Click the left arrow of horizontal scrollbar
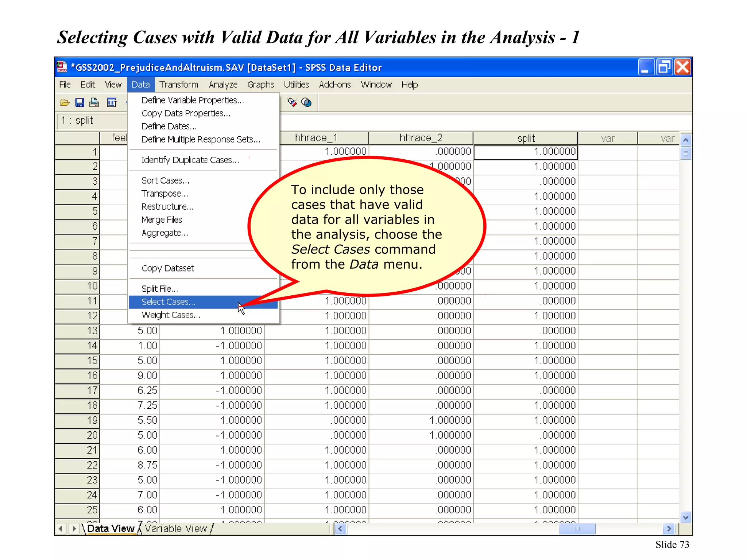 coord(340,529)
